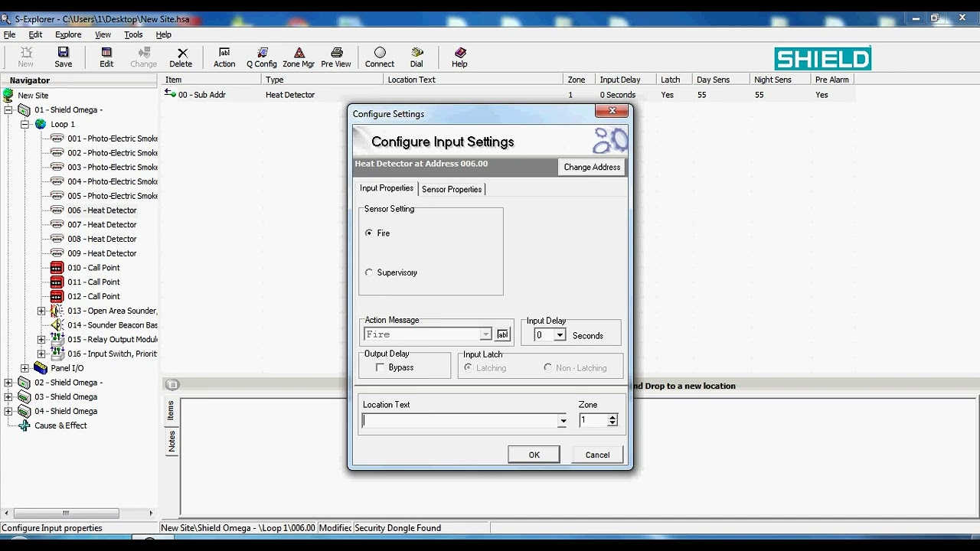Expand the 015 - Relay Output Module node
Viewport: 980px width, 551px height.
click(41, 340)
